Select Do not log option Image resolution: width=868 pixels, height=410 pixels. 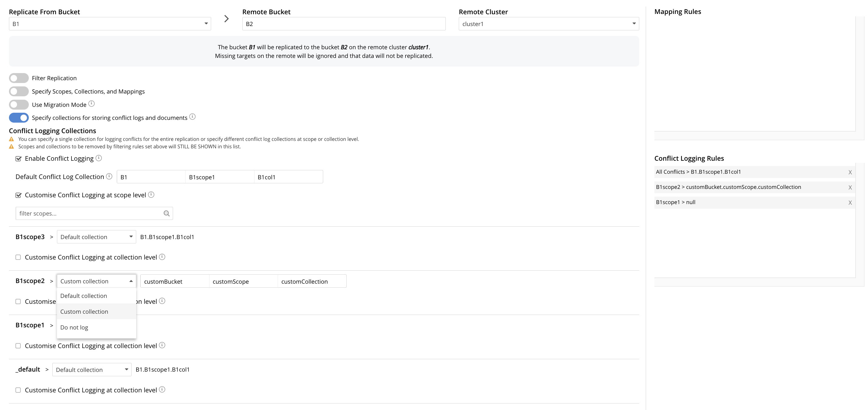74,327
